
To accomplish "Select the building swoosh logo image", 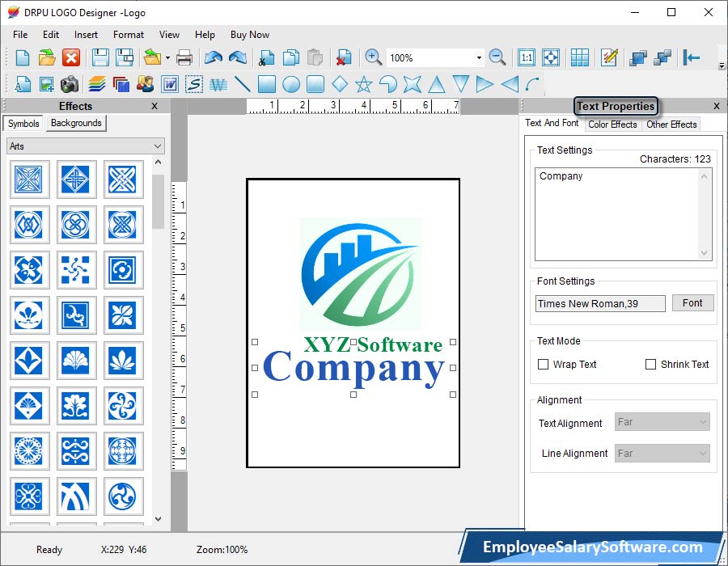I will point(362,274).
